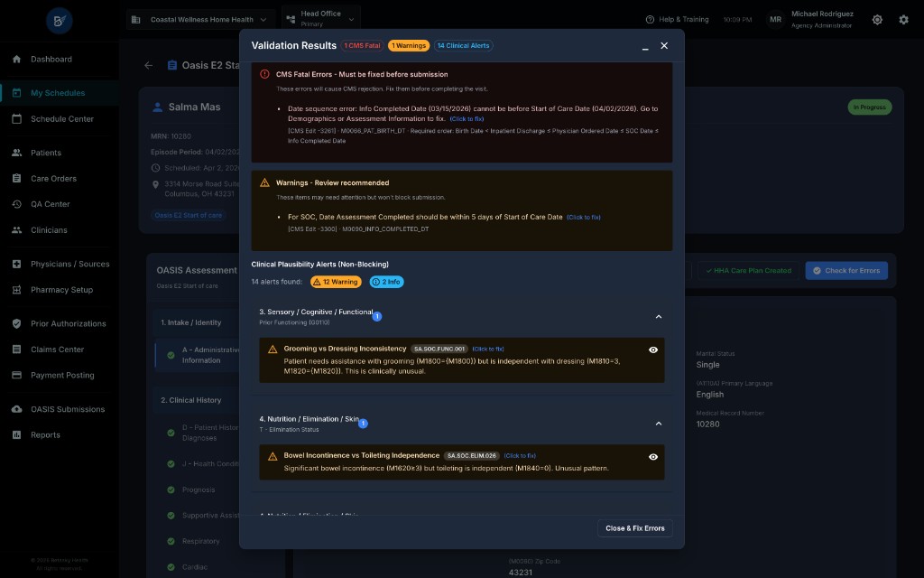Viewport: 924px width, 578px height.
Task: Filter alerts by 2 Info chip
Action: pyautogui.click(x=386, y=282)
